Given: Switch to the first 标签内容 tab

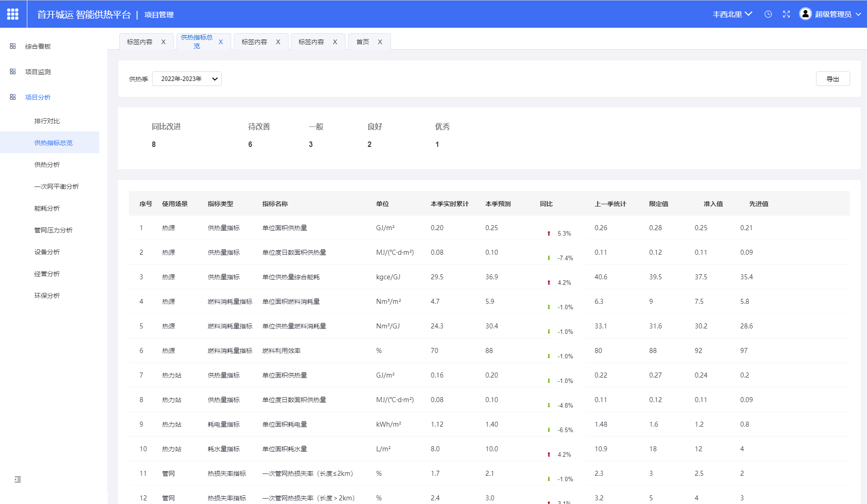Looking at the screenshot, I should click(140, 42).
